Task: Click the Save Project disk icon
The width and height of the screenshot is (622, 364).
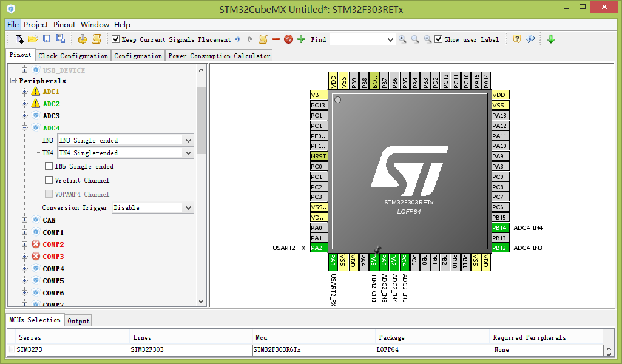Action: coord(47,39)
